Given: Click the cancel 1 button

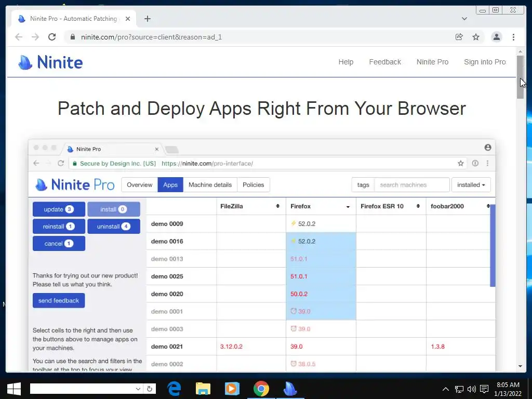Looking at the screenshot, I should point(59,244).
